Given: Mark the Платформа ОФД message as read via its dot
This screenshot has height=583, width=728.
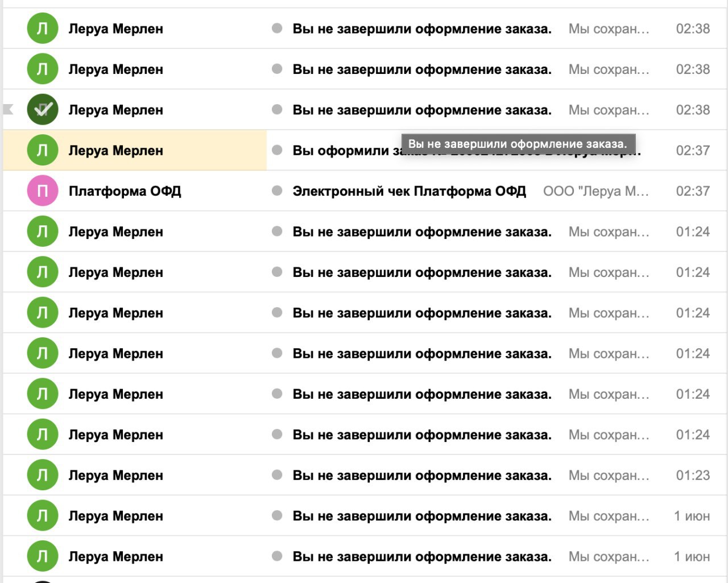Looking at the screenshot, I should (277, 191).
